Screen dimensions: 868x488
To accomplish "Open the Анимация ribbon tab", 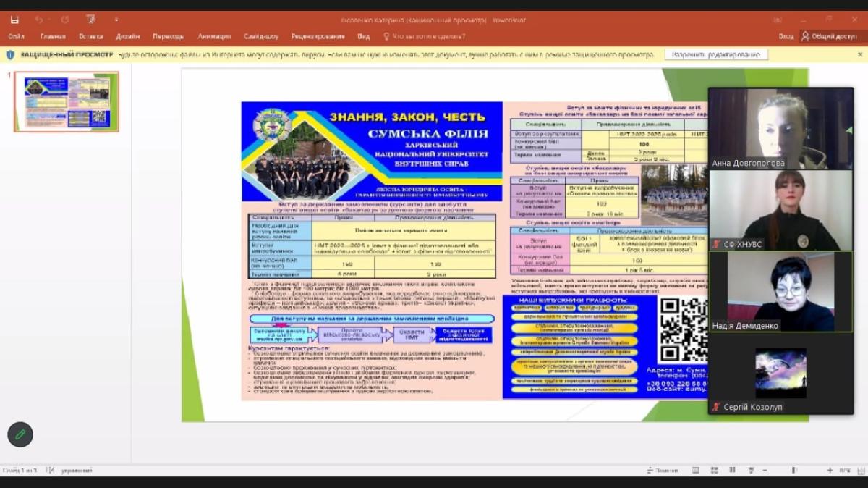I will click(214, 36).
